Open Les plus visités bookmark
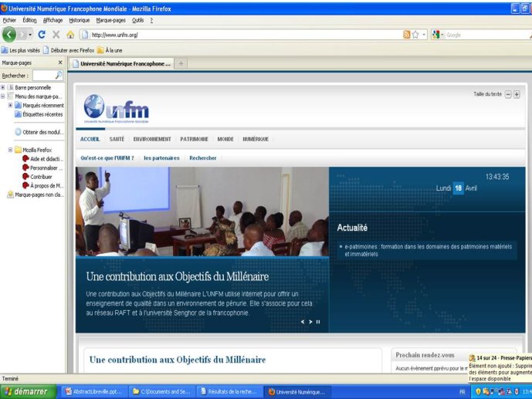 21,50
